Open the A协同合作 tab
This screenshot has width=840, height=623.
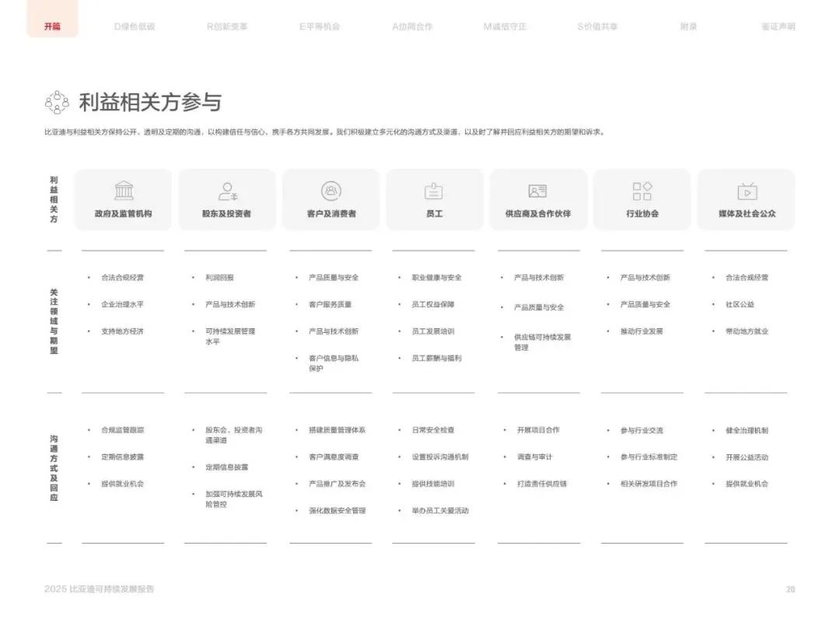pos(412,26)
